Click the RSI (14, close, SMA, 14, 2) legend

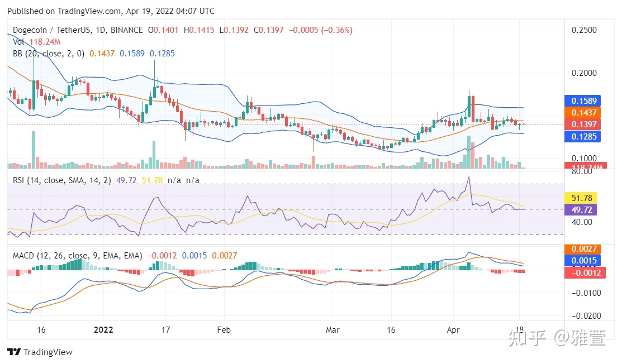pyautogui.click(x=62, y=180)
